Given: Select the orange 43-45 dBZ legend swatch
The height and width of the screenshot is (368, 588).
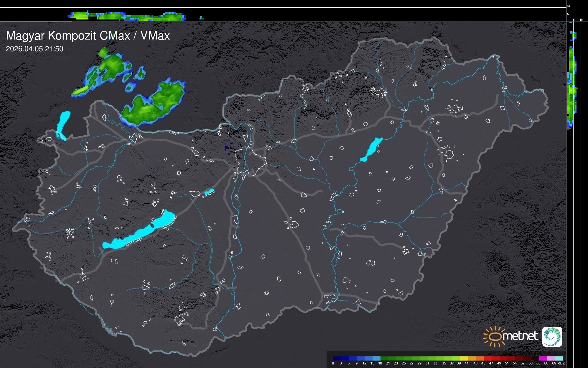Looking at the screenshot, I should point(479,358).
